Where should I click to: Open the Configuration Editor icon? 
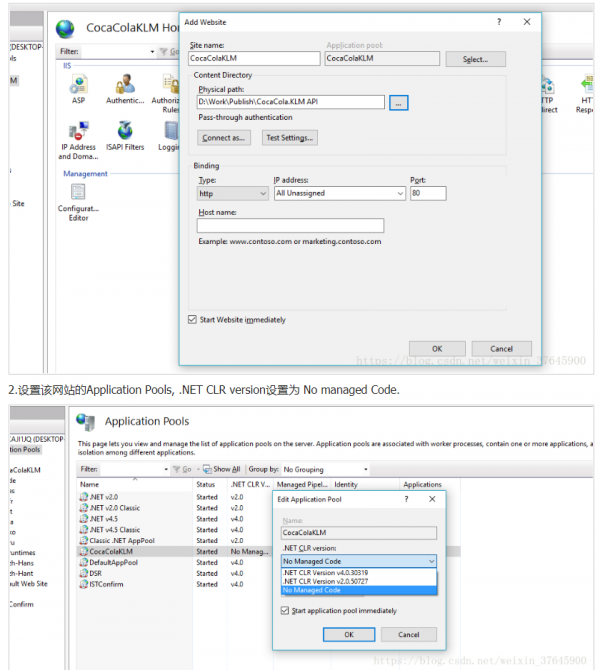pyautogui.click(x=78, y=192)
